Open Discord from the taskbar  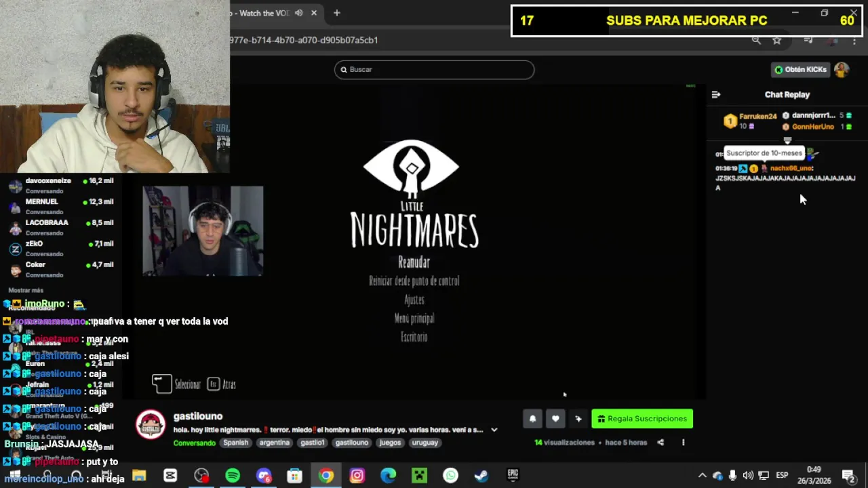(264, 476)
